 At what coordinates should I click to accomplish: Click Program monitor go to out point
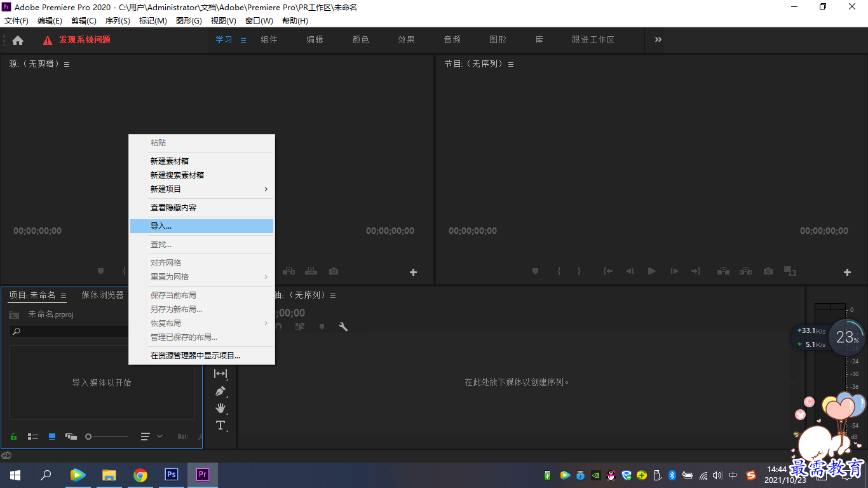(696, 271)
